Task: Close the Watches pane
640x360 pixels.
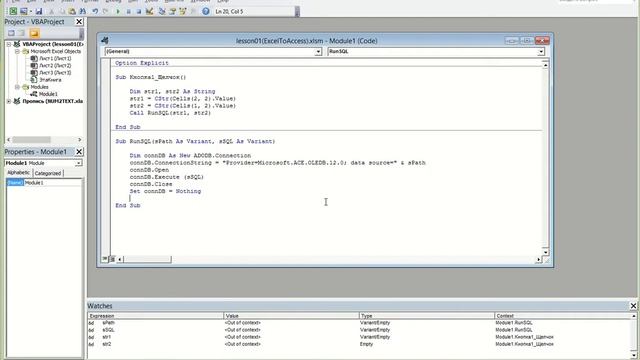Action: coord(633,306)
